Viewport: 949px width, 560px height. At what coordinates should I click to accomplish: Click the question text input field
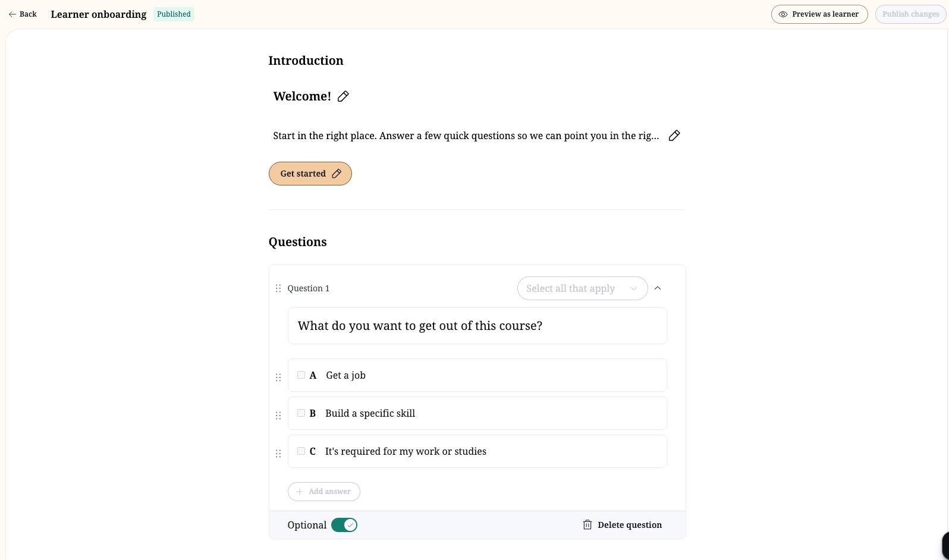click(477, 326)
